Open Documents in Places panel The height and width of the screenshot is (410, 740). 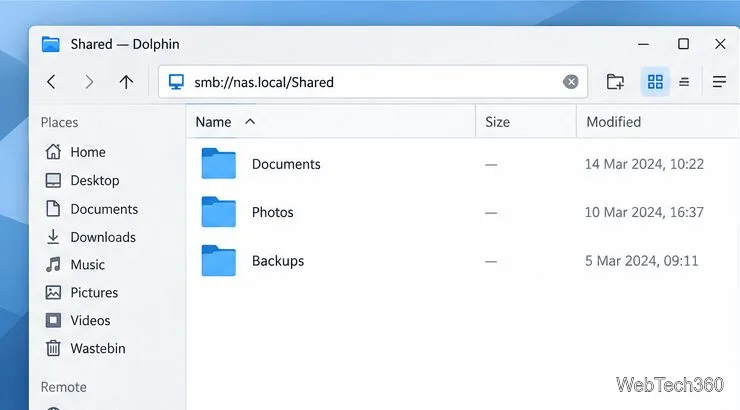[x=92, y=209]
